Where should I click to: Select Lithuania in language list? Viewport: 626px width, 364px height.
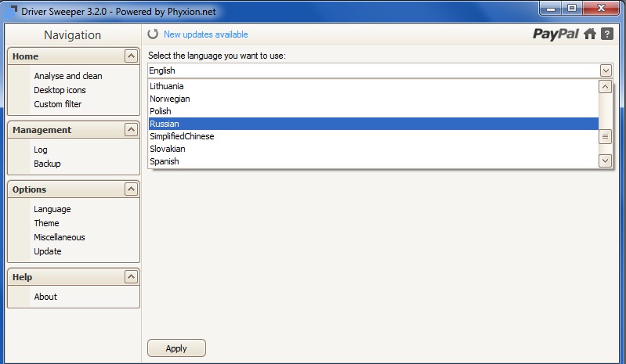click(x=373, y=86)
